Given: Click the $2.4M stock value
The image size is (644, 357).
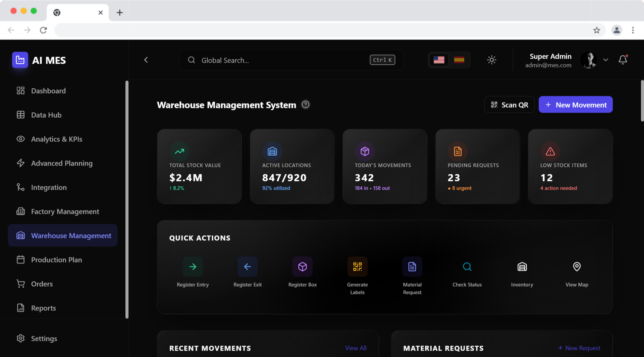Looking at the screenshot, I should coord(186,178).
